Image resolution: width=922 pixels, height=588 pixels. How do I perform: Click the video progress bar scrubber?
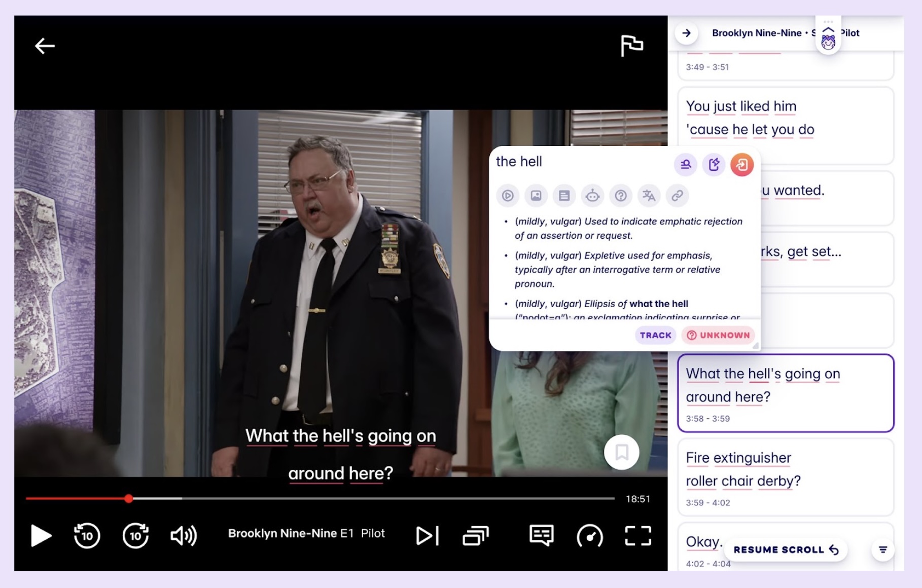(129, 499)
